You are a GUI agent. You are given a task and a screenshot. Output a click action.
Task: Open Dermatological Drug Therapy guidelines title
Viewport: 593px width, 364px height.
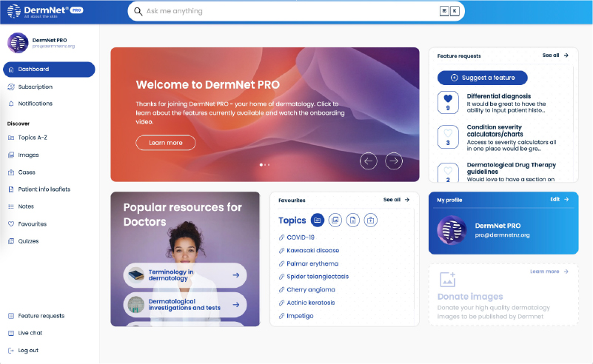[512, 168]
